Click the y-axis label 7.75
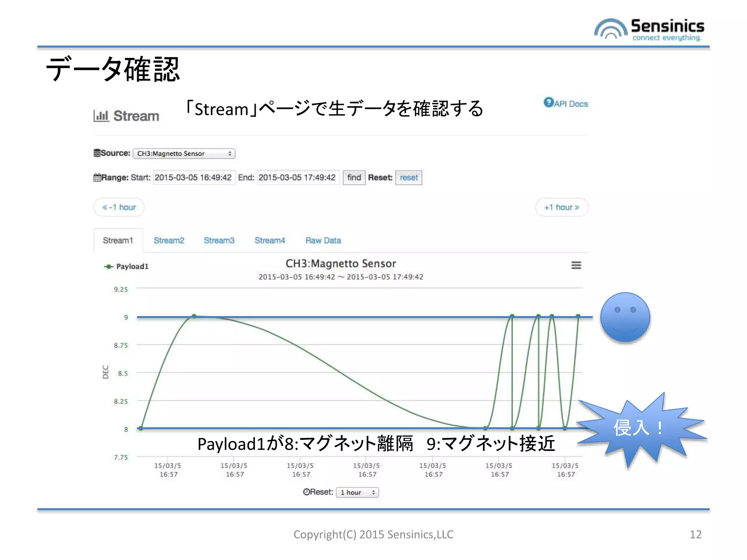This screenshot has height=560, width=747. click(x=121, y=458)
